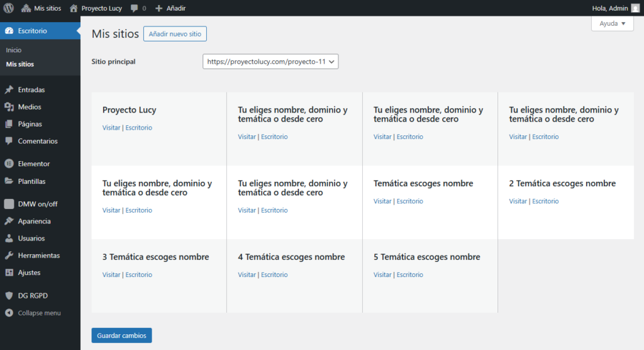Click the WordPress logo icon

point(8,8)
